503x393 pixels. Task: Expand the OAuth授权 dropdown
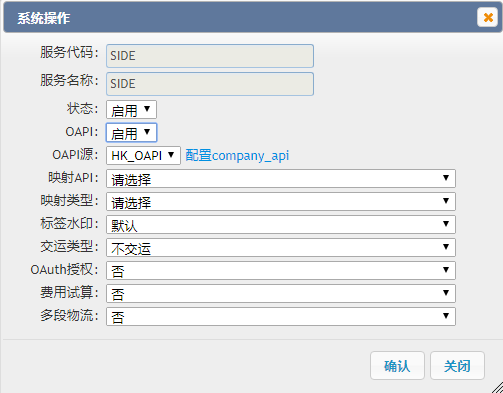(x=281, y=270)
